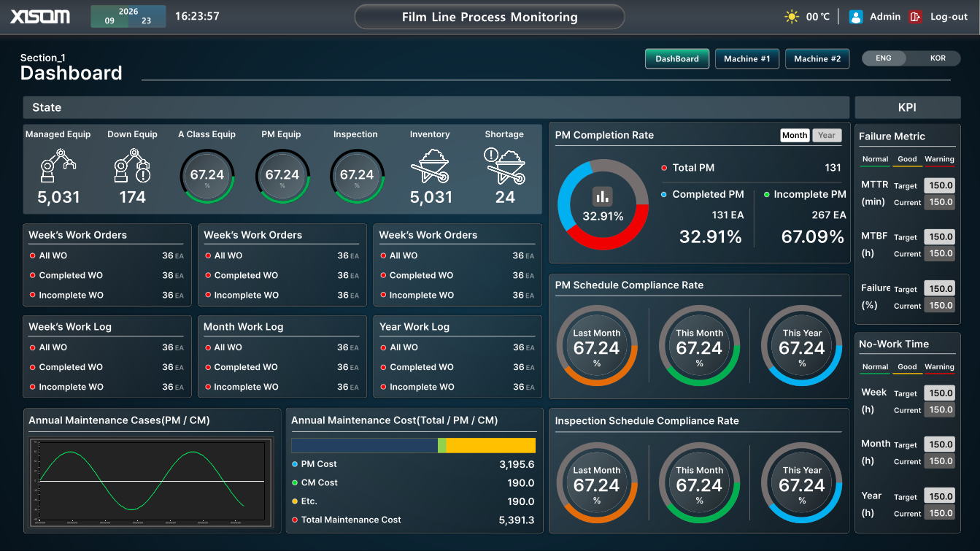
Task: Select No-Work Time Year Target field
Action: (940, 496)
